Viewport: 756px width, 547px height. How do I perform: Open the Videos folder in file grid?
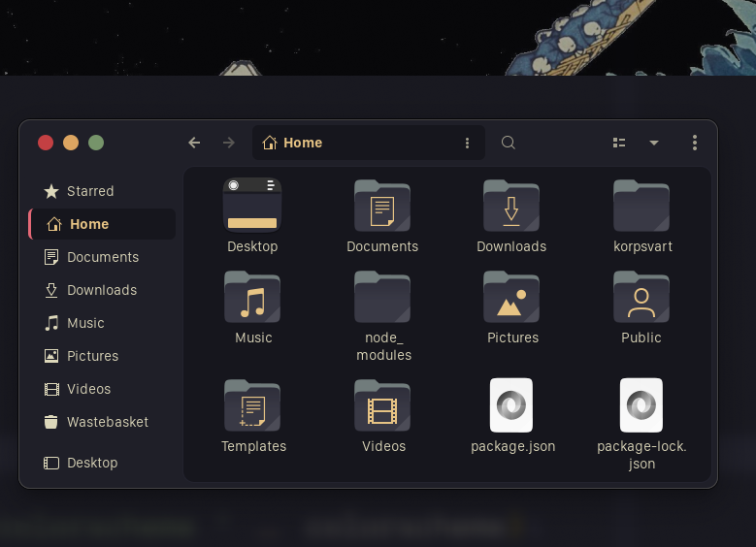pyautogui.click(x=382, y=405)
